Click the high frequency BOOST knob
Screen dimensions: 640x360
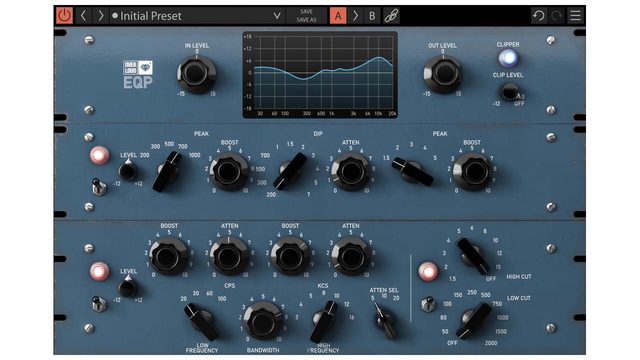click(290, 256)
